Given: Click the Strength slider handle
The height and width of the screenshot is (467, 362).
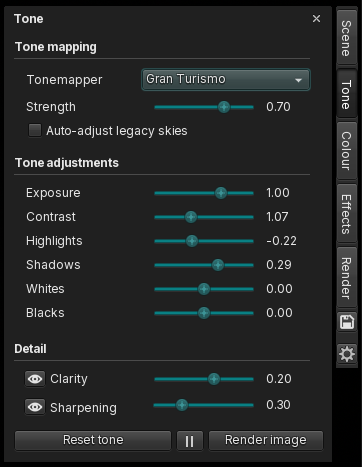Looking at the screenshot, I should click(x=224, y=107).
